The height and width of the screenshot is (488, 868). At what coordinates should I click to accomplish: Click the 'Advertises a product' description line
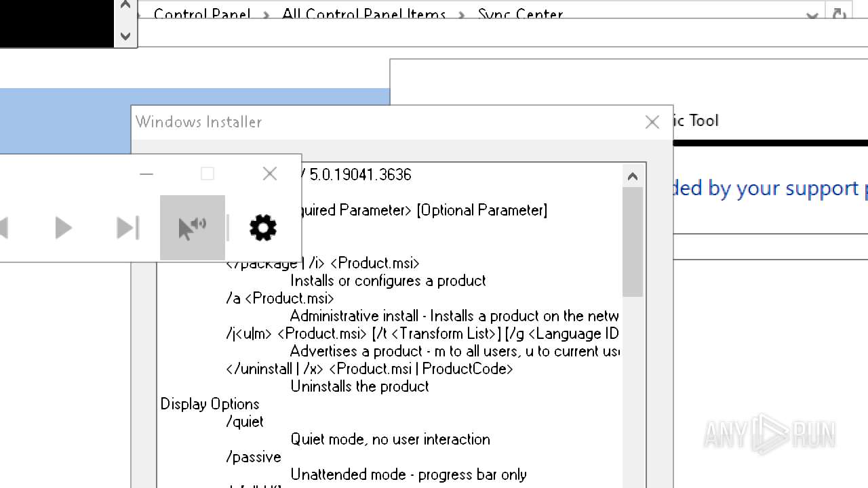(x=454, y=351)
